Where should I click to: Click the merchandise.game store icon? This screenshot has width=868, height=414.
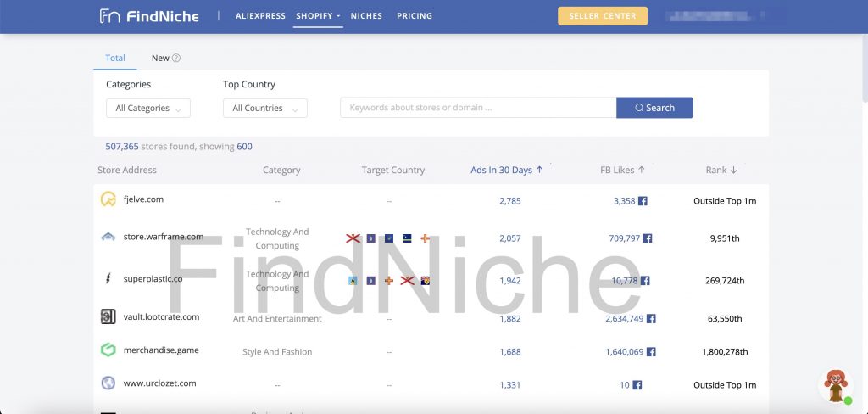[x=108, y=350]
